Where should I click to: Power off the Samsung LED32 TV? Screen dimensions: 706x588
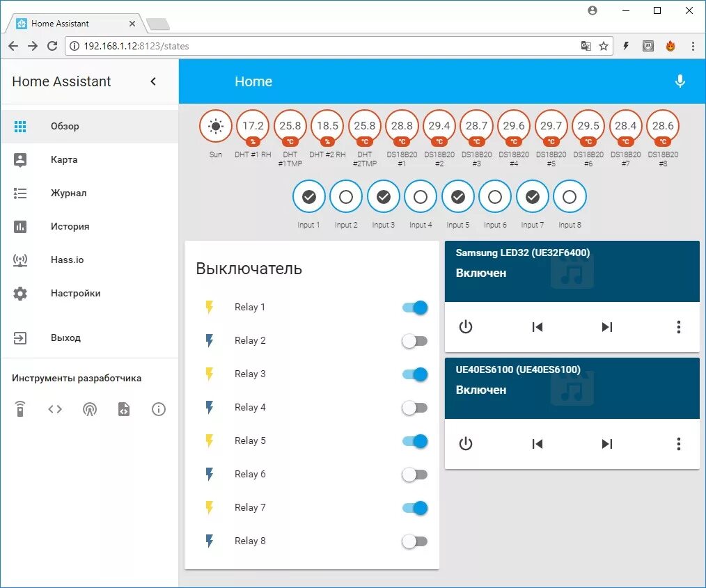tap(466, 326)
